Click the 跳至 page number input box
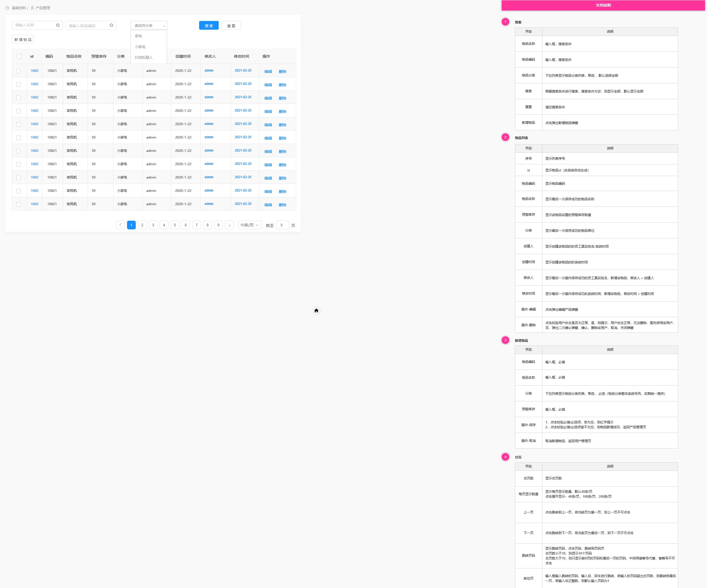 click(x=282, y=225)
